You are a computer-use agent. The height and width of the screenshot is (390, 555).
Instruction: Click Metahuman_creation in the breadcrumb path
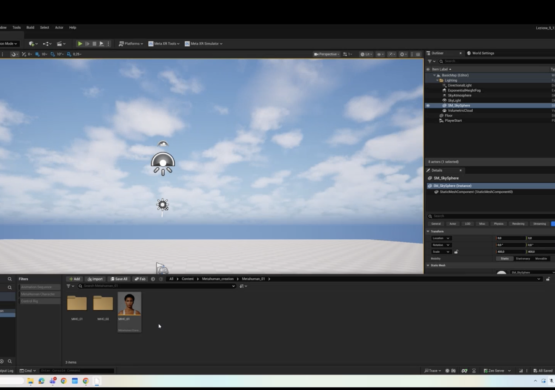218,279
